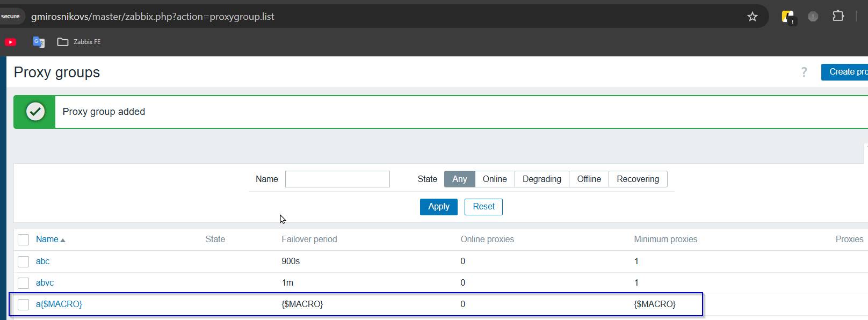Open the Google Translate bookmark

[x=39, y=42]
